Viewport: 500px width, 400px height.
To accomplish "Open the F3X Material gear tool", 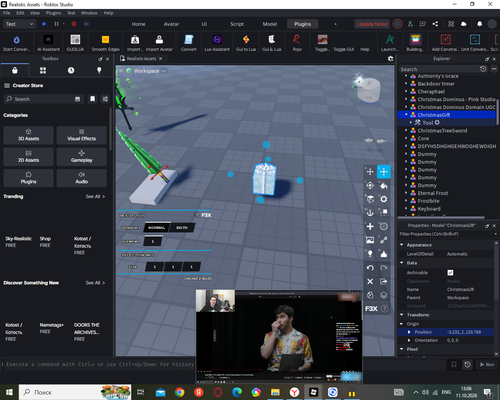I will (x=384, y=199).
